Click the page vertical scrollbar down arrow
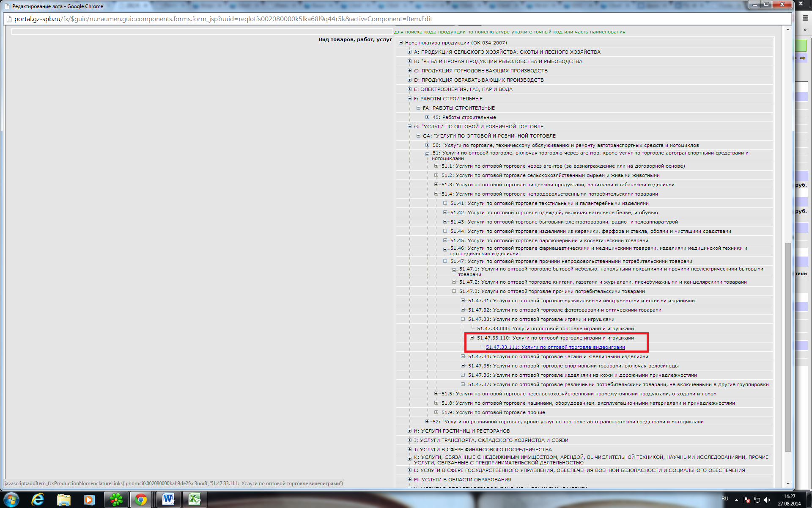The image size is (812, 508). pyautogui.click(x=788, y=484)
